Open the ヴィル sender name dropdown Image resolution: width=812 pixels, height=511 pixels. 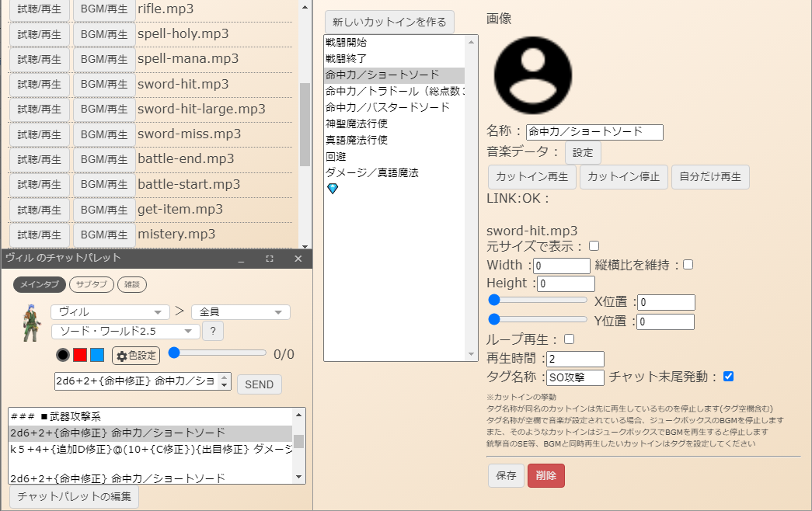coord(110,312)
